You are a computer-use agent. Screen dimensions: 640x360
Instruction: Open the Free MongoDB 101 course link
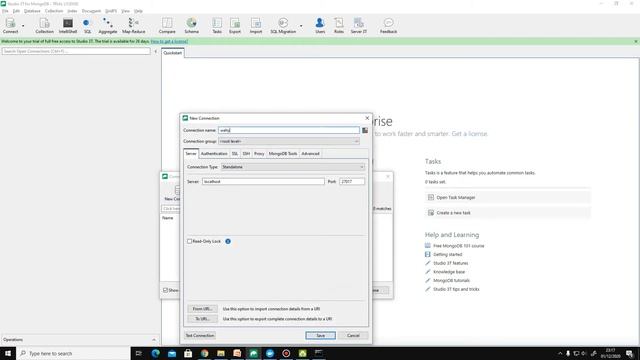pyautogui.click(x=458, y=246)
